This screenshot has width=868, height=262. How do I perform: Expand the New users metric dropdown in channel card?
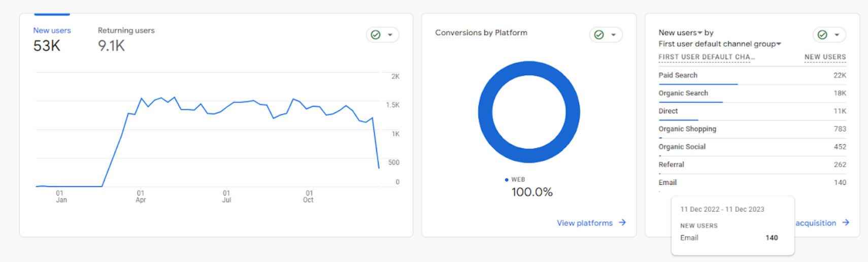(x=700, y=32)
